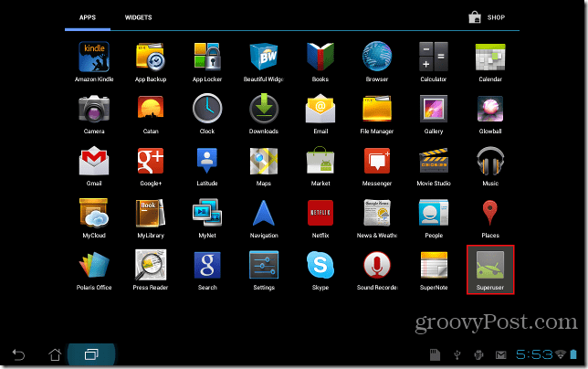Launch Google+ app

[x=151, y=166]
